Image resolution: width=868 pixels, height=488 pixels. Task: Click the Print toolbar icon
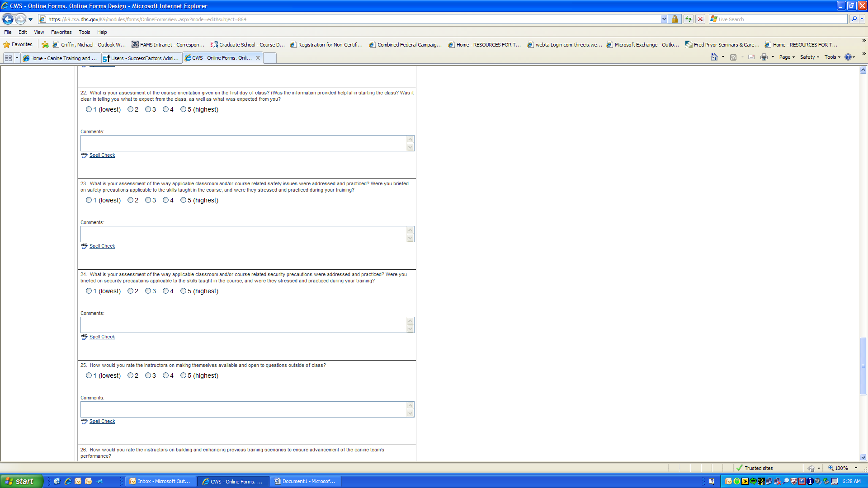[x=764, y=57]
